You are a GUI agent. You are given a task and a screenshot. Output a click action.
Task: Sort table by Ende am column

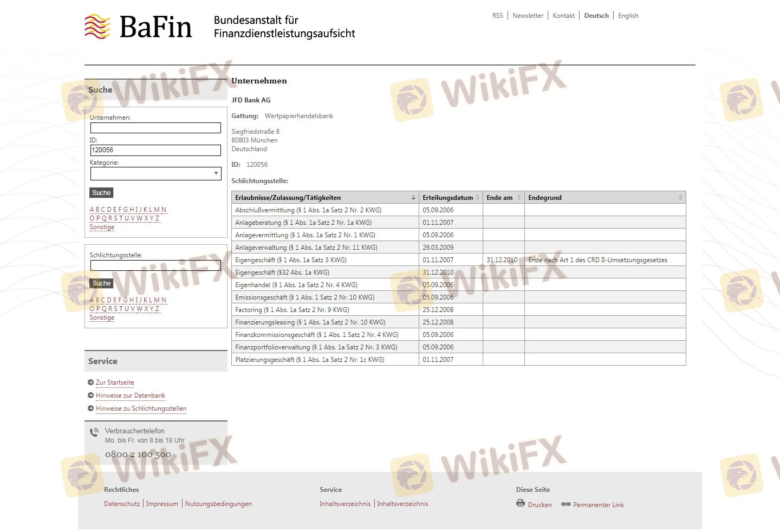pos(519,198)
